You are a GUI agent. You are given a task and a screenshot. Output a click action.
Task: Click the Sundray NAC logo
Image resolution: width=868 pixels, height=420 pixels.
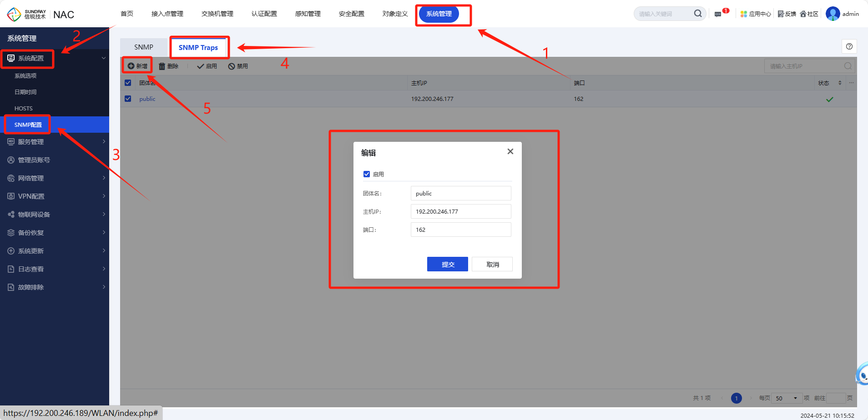pyautogui.click(x=40, y=14)
